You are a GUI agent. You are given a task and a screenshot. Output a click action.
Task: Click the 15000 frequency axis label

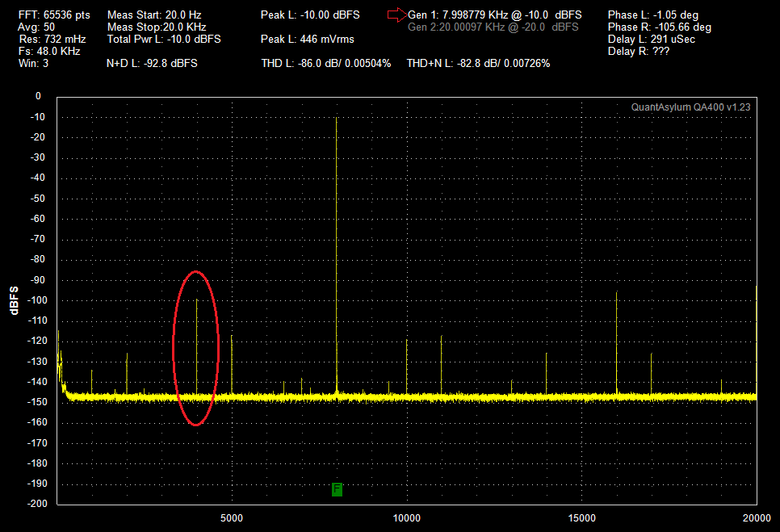581,517
